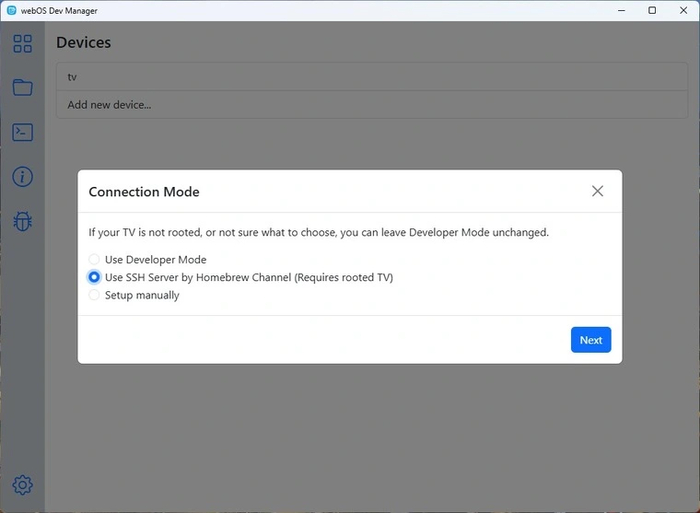Click the webOS Dev Manager title bar icon
Viewport: 700px width, 513px height.
coord(11,10)
